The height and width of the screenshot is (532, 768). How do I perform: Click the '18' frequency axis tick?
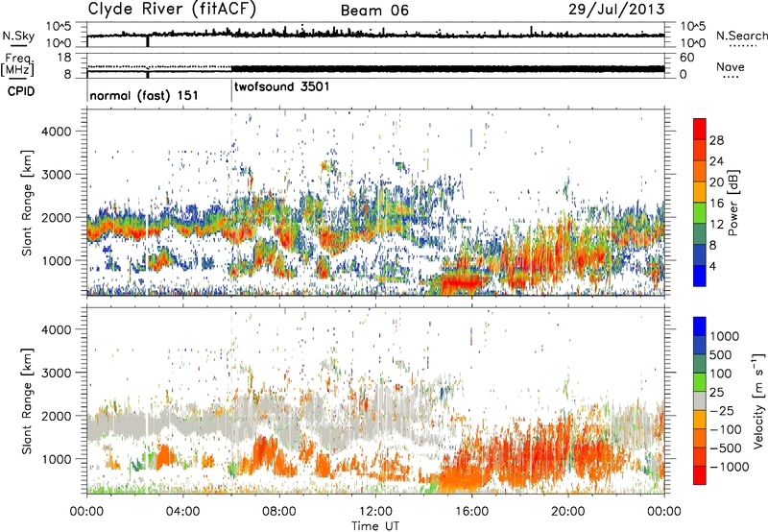pos(64,58)
